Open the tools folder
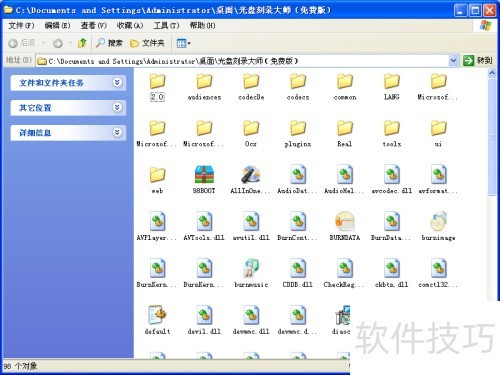The height and width of the screenshot is (375, 500). pos(392,134)
